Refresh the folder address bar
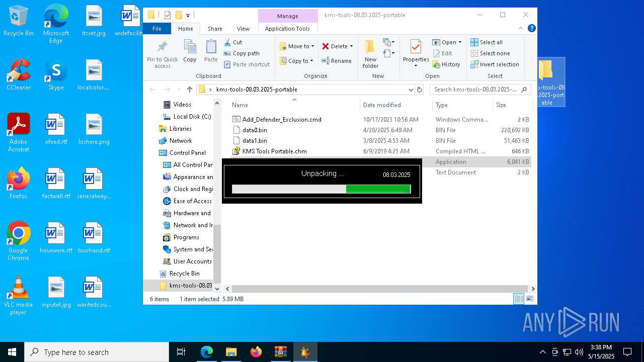644x362 pixels. coord(420,89)
